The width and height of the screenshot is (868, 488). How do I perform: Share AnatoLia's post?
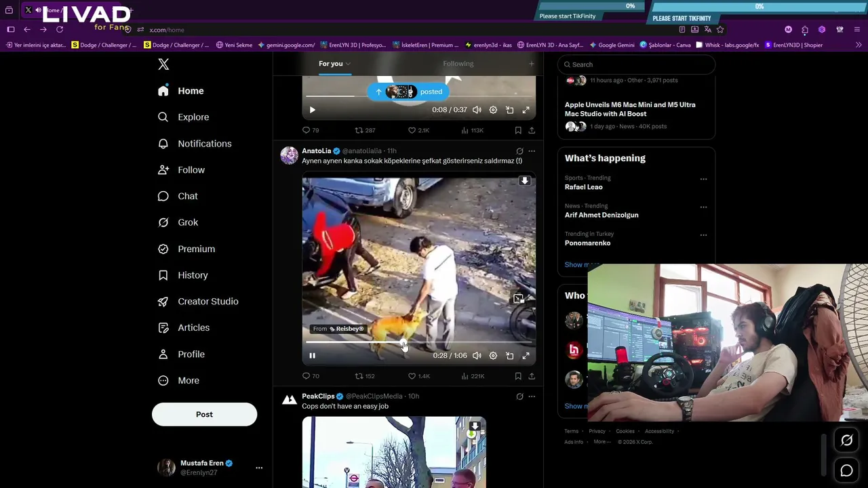[x=532, y=376]
